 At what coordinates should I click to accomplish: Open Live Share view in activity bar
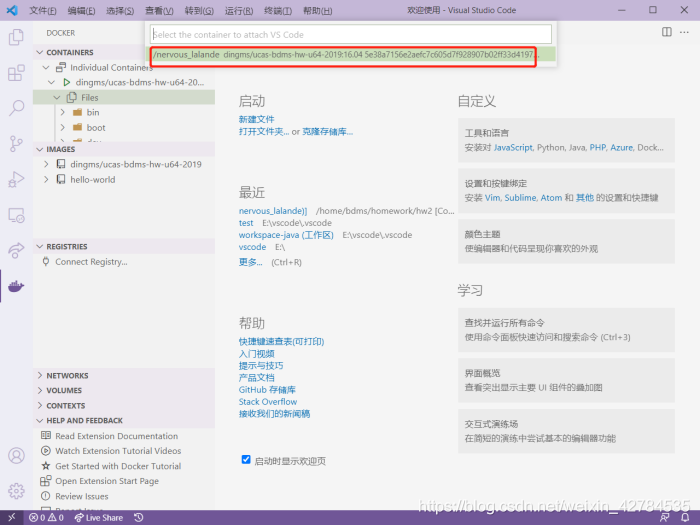point(16,250)
